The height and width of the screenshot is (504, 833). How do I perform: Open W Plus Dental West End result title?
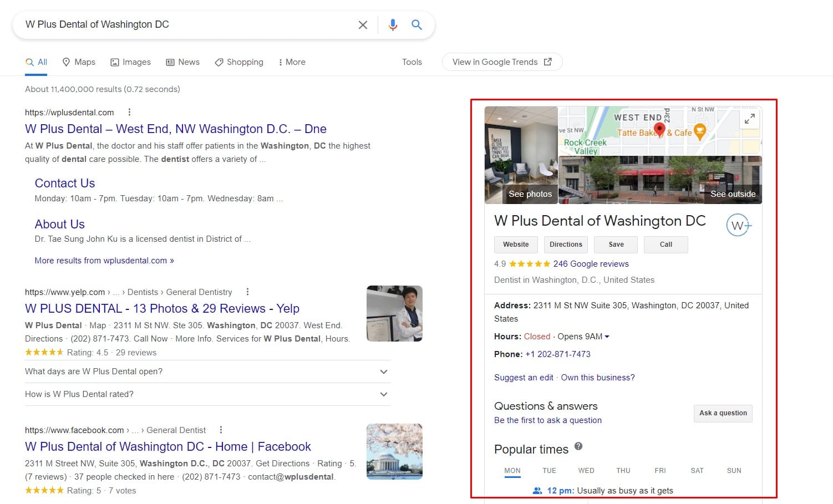[176, 129]
